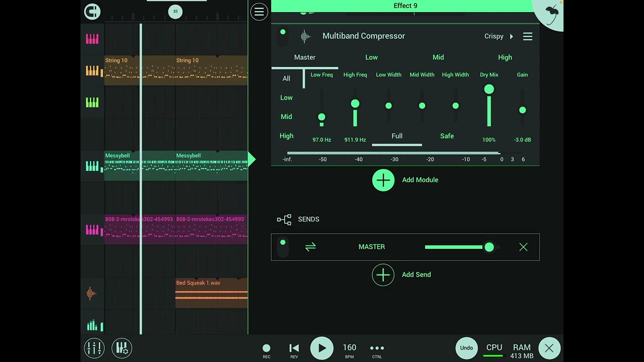
Task: Click the Crispy preset name
Action: click(x=494, y=36)
